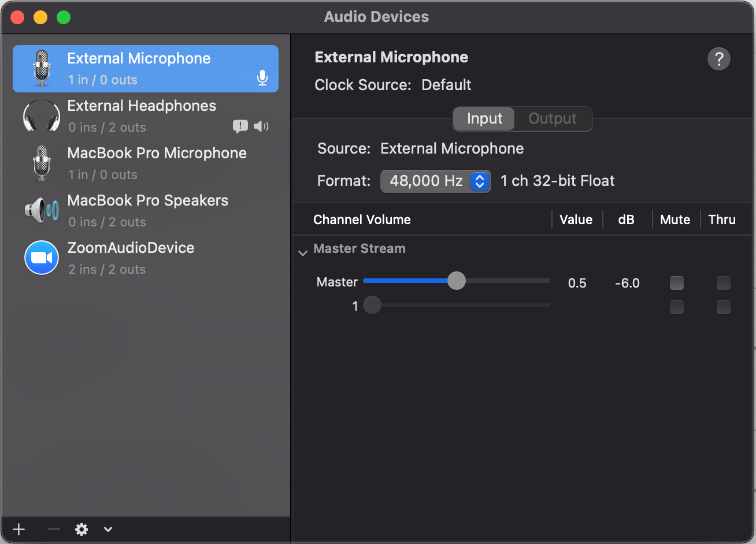Check Mute for channel 1
Viewport: 756px width, 544px height.
point(676,307)
